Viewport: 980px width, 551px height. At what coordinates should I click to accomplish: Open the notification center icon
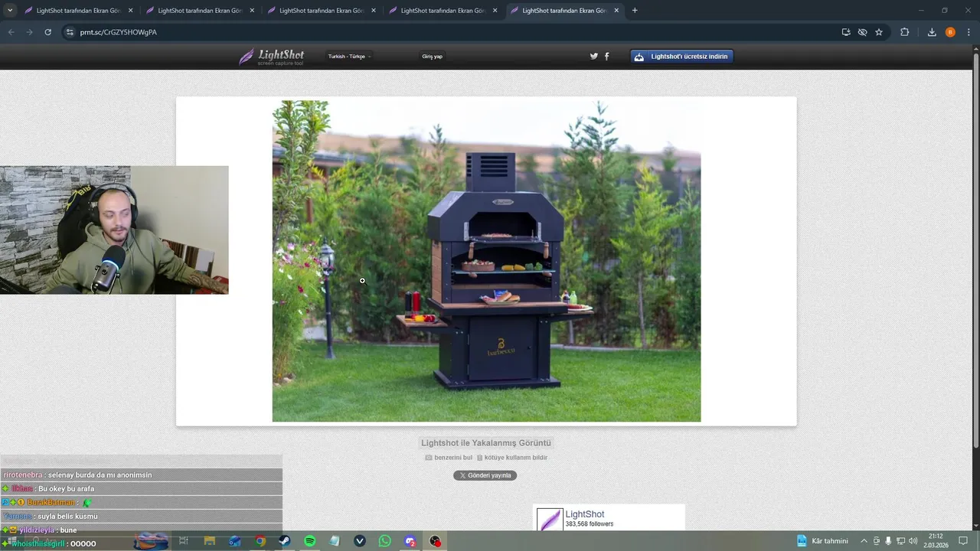963,541
